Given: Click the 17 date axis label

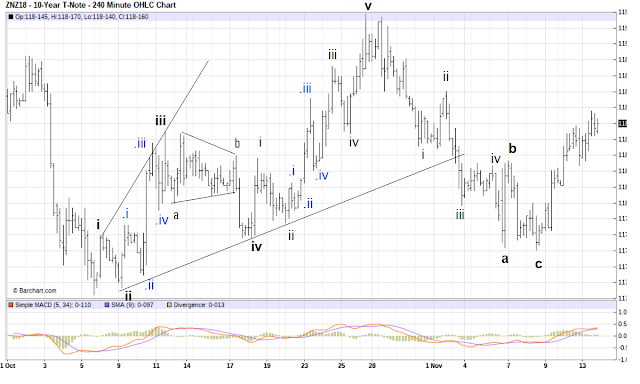Looking at the screenshot, I should 230,366.
